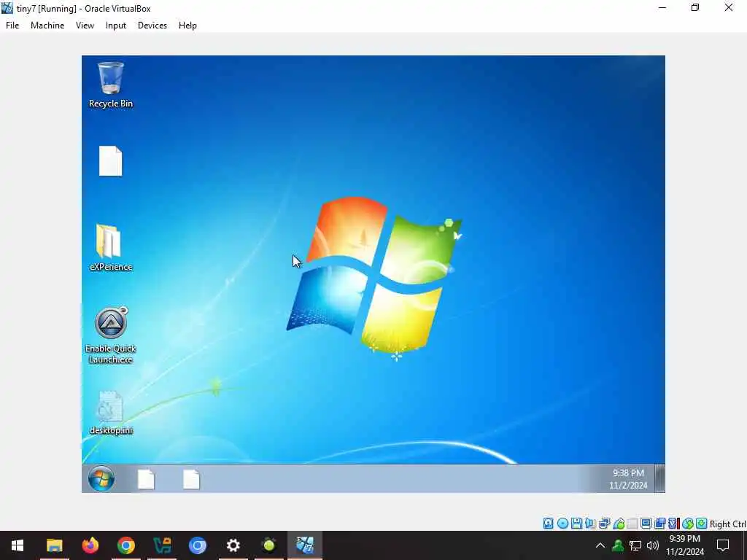This screenshot has height=560, width=747.
Task: Select the unnamed blank file on guest desktop
Action: (111, 161)
